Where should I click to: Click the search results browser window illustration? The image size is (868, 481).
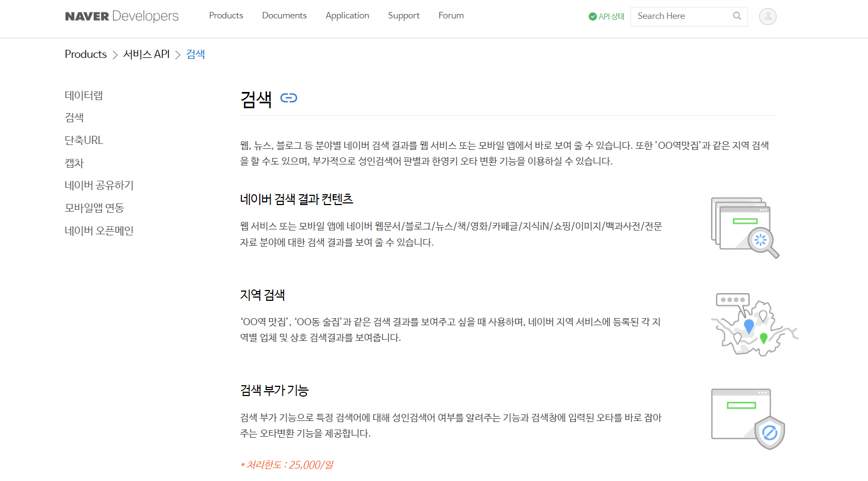click(x=745, y=228)
